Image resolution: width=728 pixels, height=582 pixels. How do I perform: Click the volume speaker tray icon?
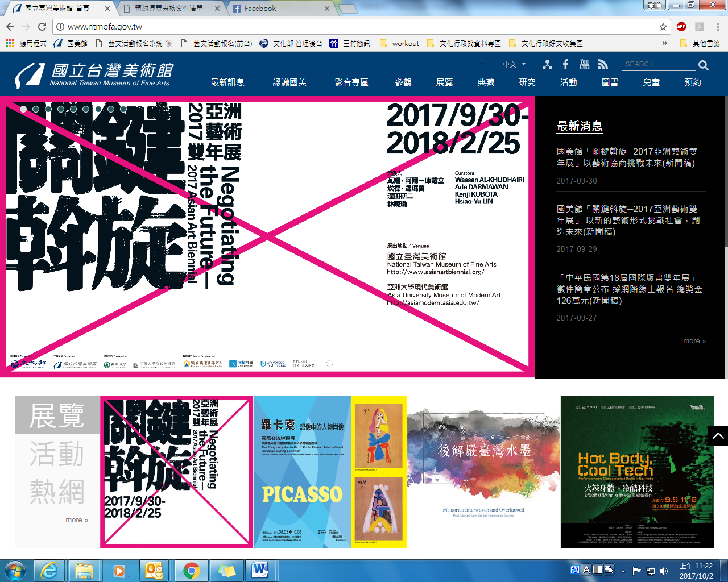pos(664,571)
